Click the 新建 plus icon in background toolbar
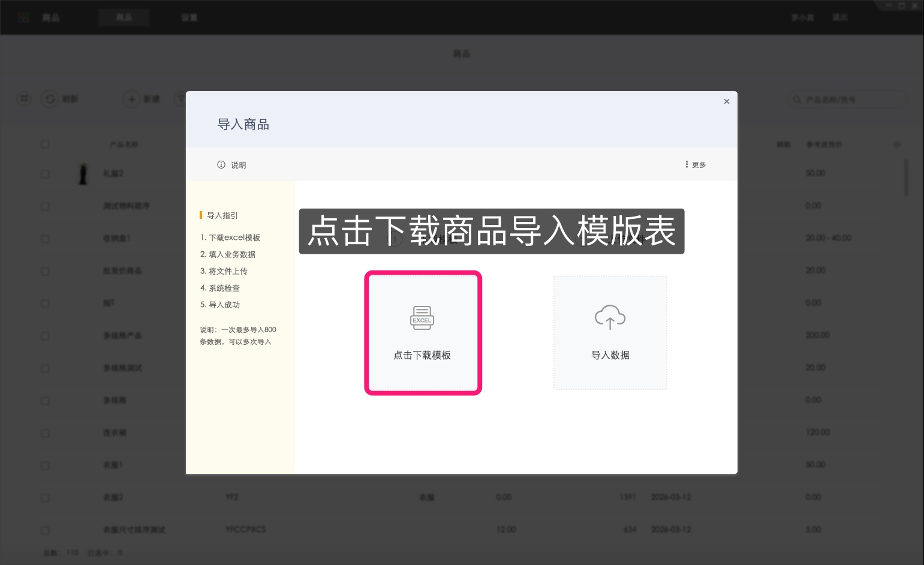This screenshot has height=565, width=924. coord(131,99)
